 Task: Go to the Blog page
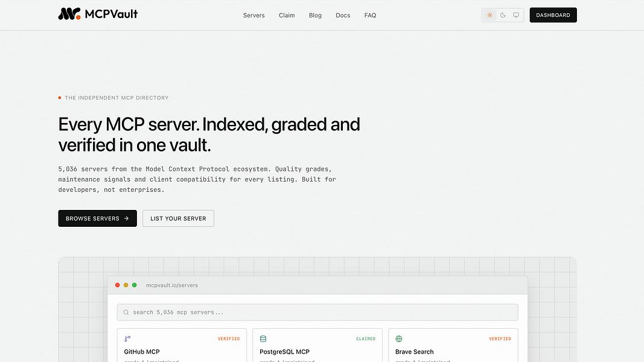(315, 15)
